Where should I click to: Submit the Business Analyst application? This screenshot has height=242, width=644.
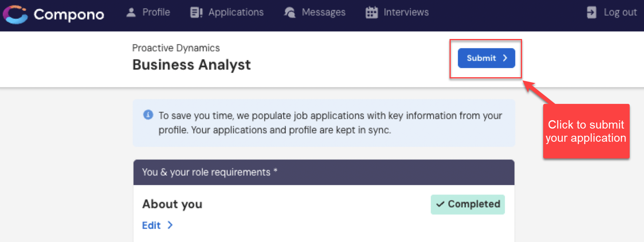tap(486, 58)
